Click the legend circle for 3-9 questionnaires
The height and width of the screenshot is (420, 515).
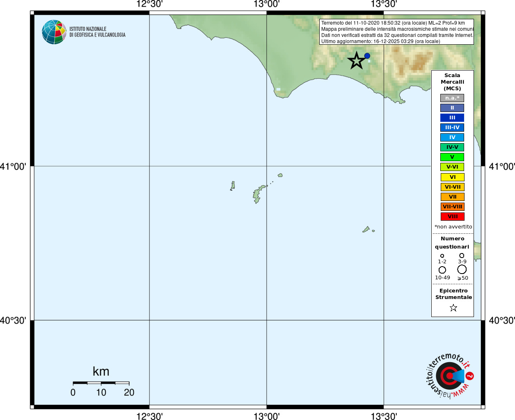[x=462, y=256]
